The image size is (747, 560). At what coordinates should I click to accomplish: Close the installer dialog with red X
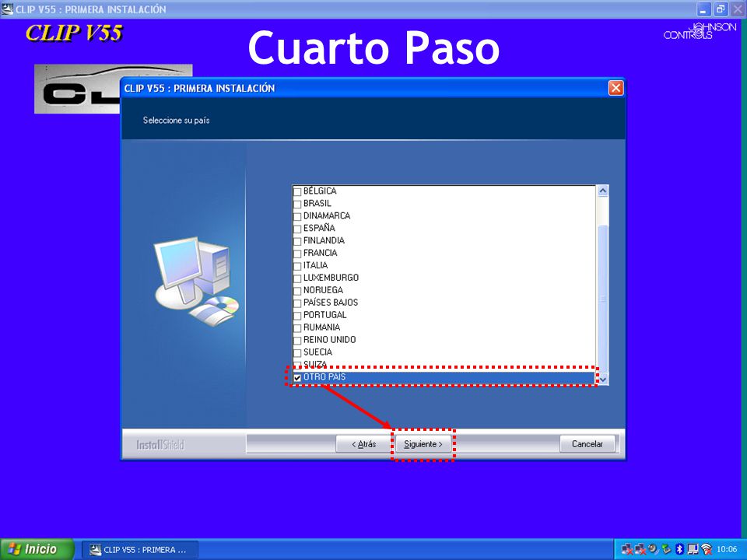[x=615, y=88]
